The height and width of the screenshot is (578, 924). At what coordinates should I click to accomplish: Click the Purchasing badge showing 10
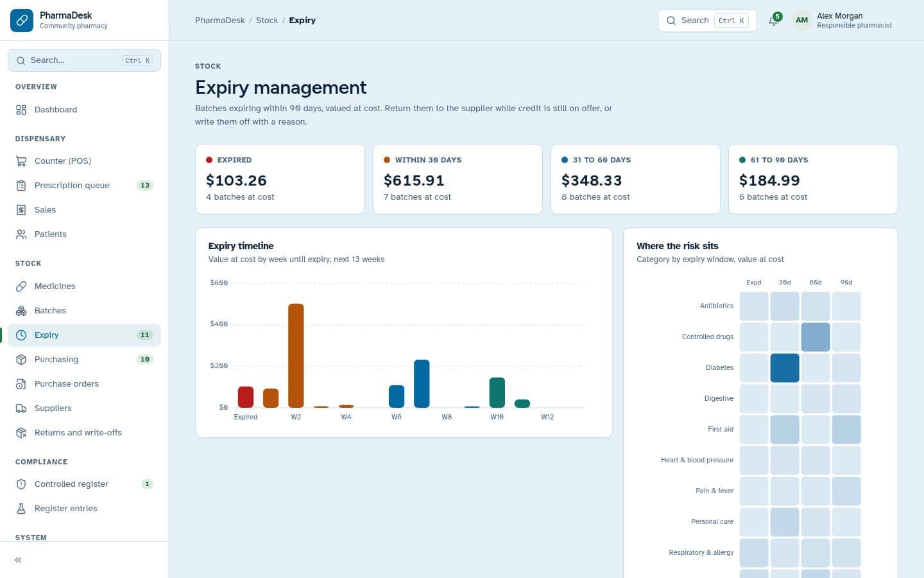click(145, 360)
